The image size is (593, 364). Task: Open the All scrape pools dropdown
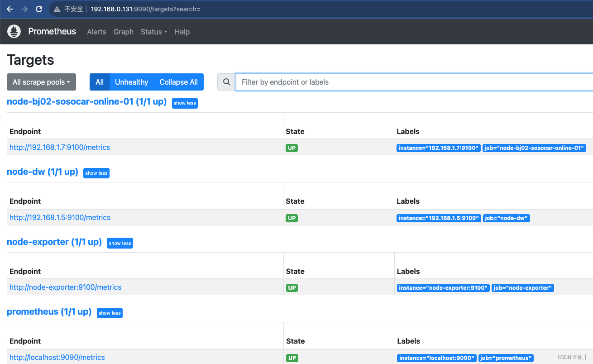click(x=41, y=82)
